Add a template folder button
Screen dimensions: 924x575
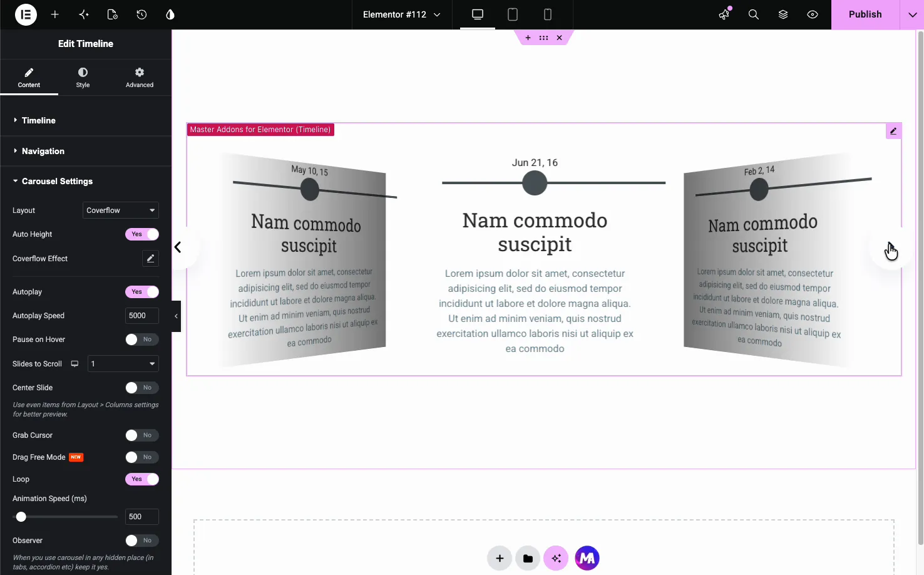point(528,558)
